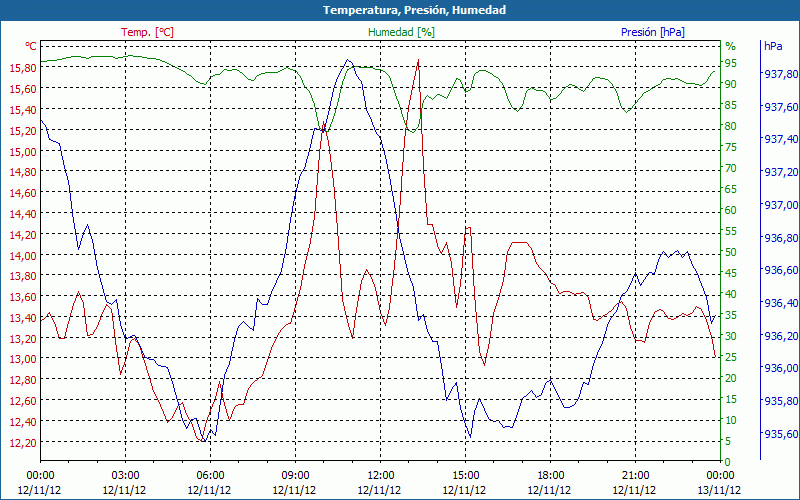800x500 pixels.
Task: Click time axis label '12:00'
Action: point(381,476)
